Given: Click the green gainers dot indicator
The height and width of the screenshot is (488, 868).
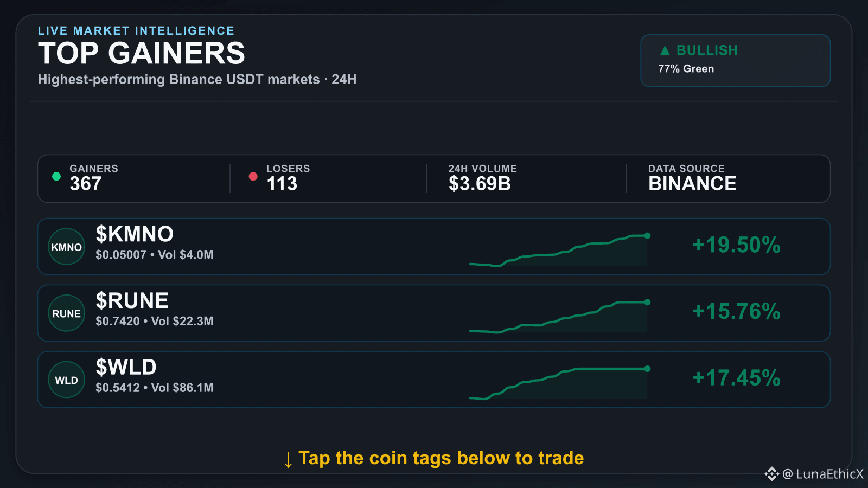Looking at the screenshot, I should 56,176.
